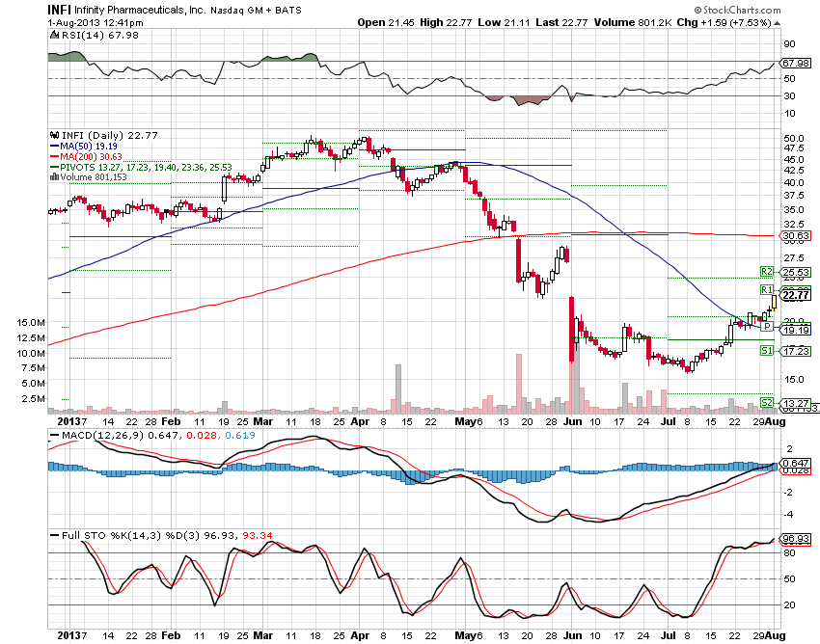This screenshot has height=644, width=820.
Task: Click the MACD(12,26,9) indicator label
Action: (102, 435)
